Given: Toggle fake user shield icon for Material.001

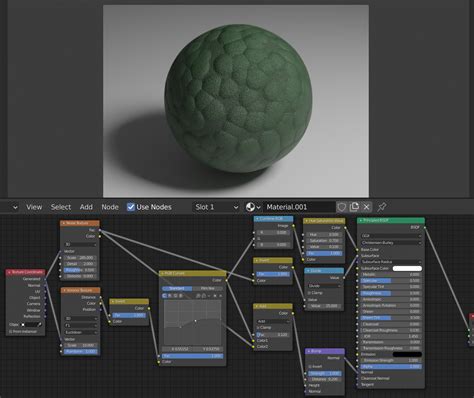Looking at the screenshot, I should pyautogui.click(x=342, y=207).
